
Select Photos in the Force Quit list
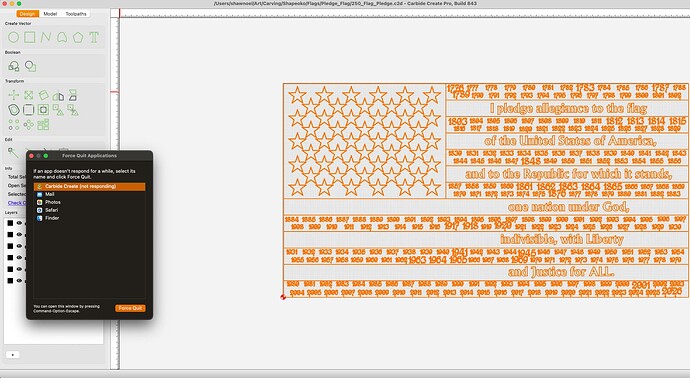click(x=89, y=202)
